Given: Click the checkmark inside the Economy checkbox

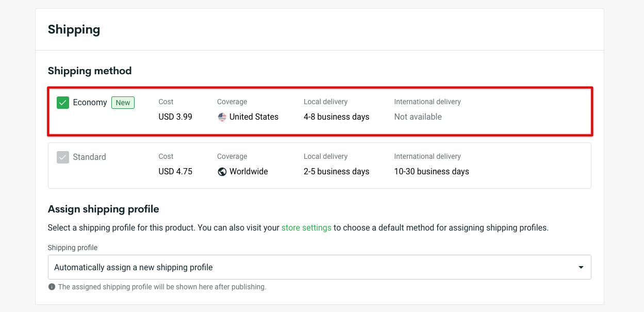Looking at the screenshot, I should (x=62, y=103).
